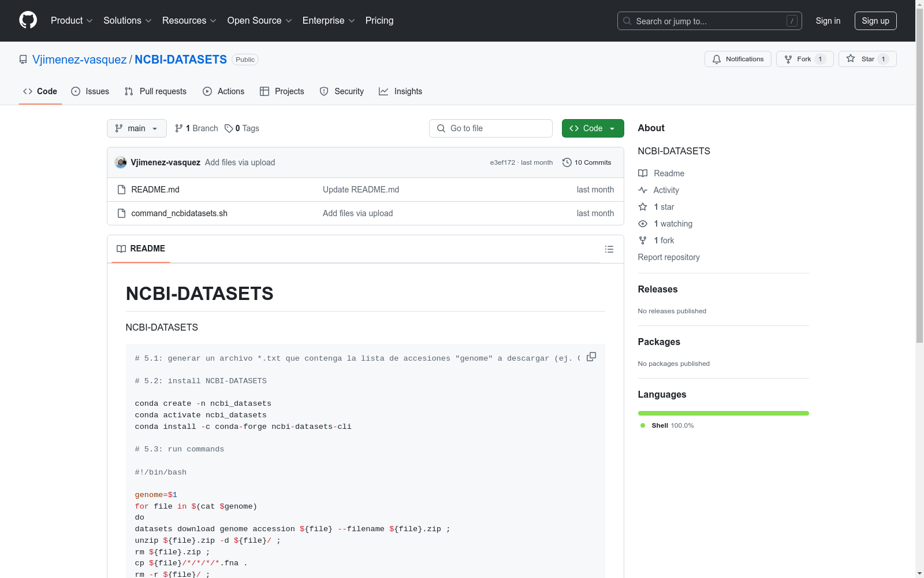Click the green Shell language bar

click(724, 413)
